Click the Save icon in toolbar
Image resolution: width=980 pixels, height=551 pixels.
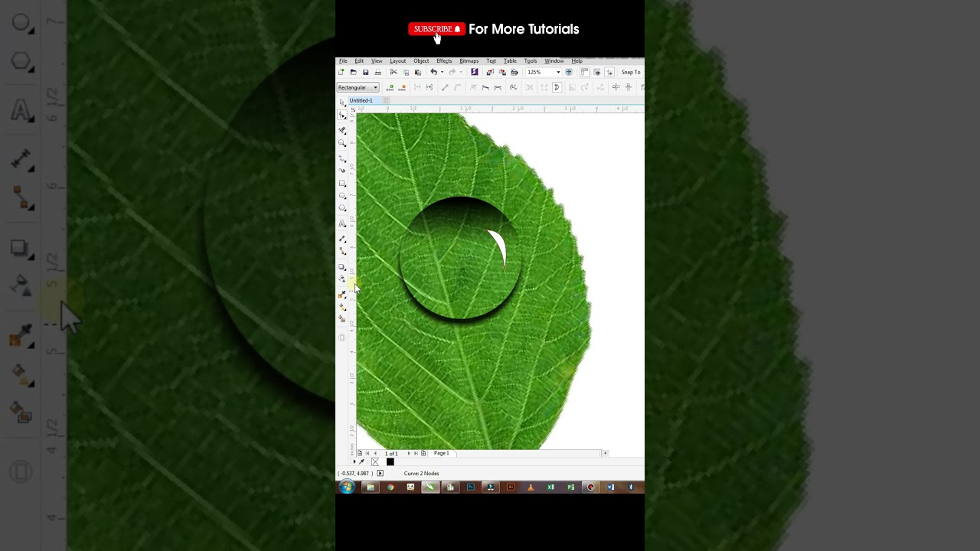[x=365, y=72]
